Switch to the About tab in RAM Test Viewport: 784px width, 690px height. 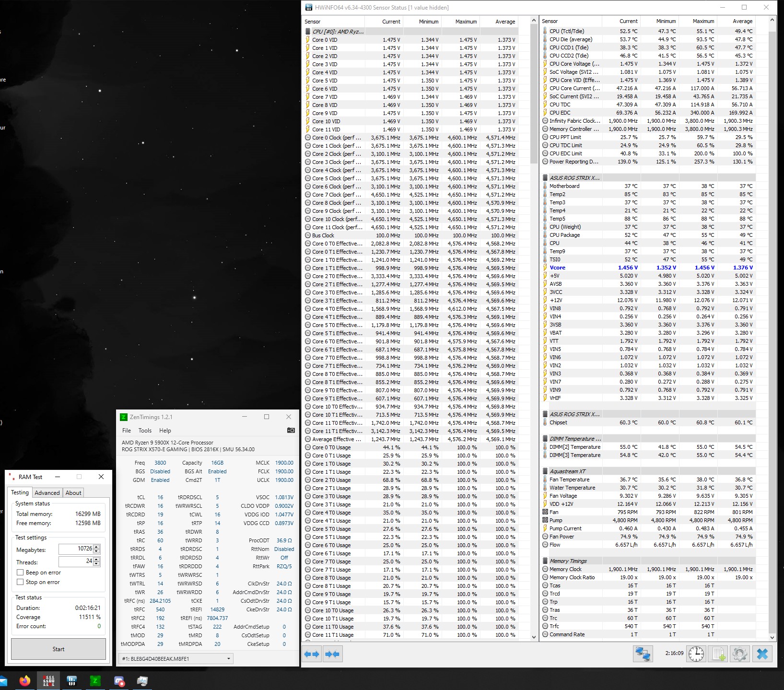73,492
